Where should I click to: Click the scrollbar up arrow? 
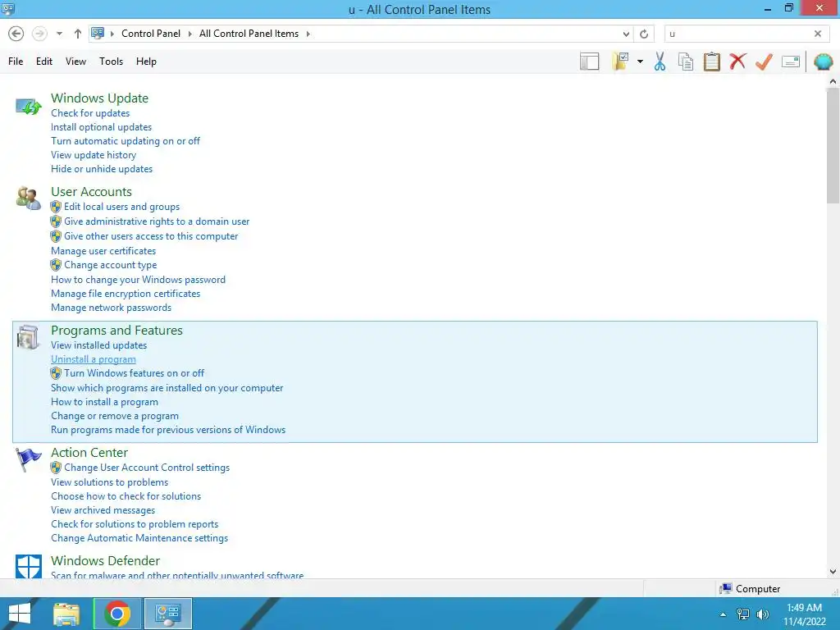point(833,81)
